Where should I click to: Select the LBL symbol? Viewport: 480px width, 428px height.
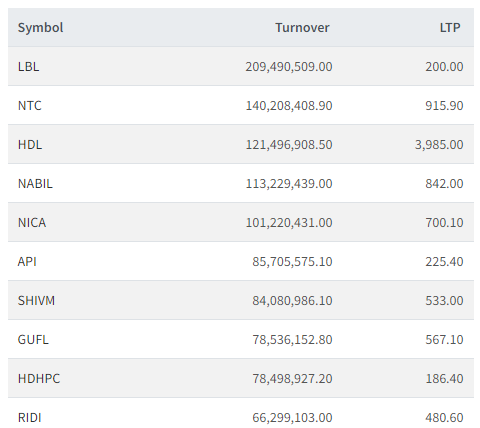[28, 67]
